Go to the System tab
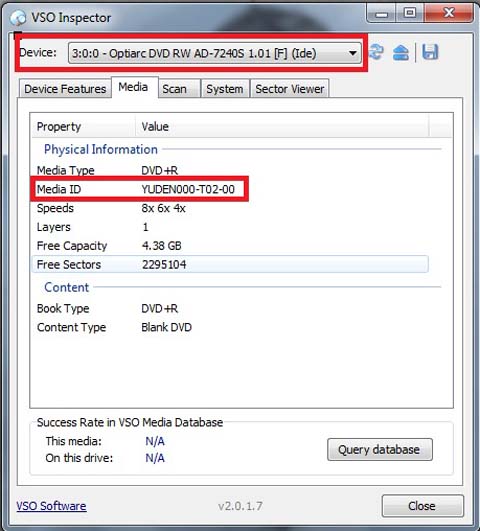Viewport: 480px width, 531px height. click(225, 89)
